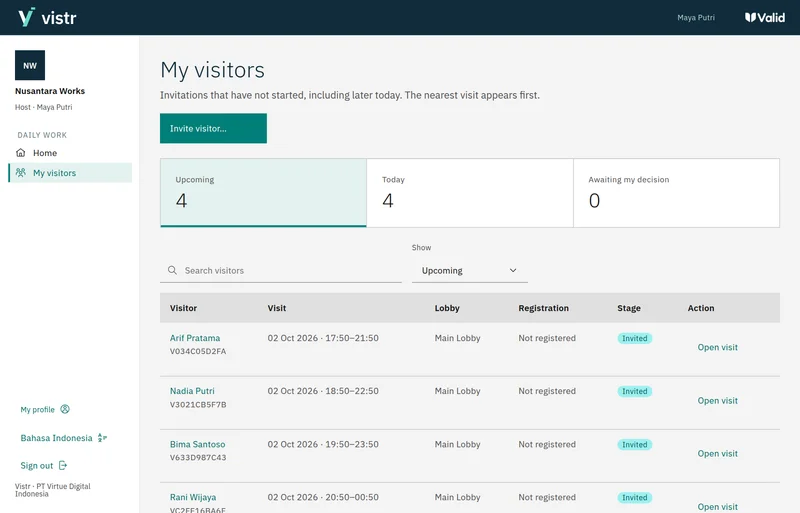Click the NW organization avatar
The height and width of the screenshot is (513, 800).
coord(30,65)
